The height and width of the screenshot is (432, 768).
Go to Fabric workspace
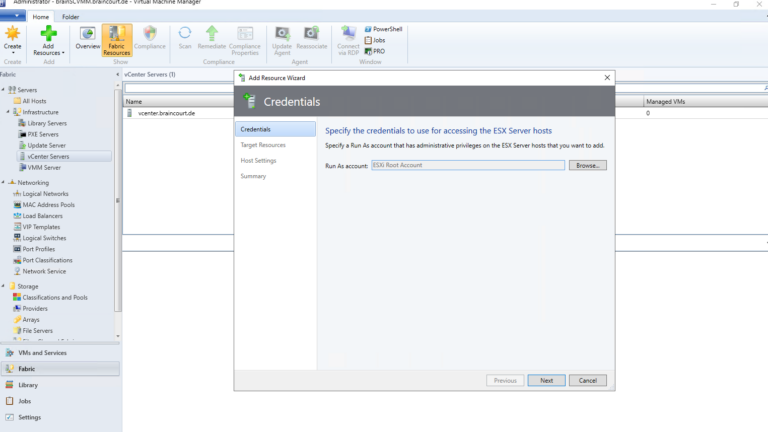pos(60,369)
